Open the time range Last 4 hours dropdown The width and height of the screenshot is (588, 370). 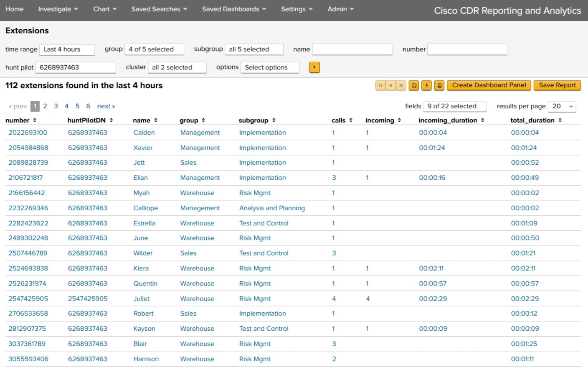(67, 49)
